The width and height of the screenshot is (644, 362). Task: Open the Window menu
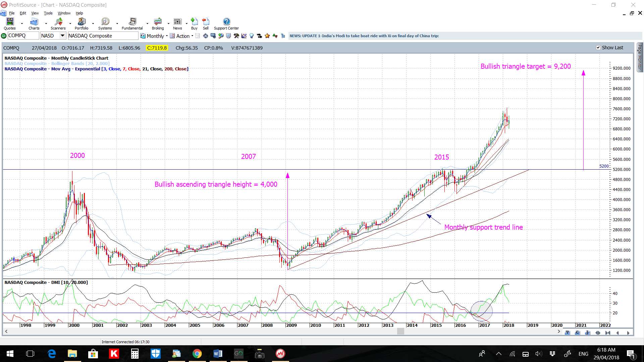[x=64, y=13]
